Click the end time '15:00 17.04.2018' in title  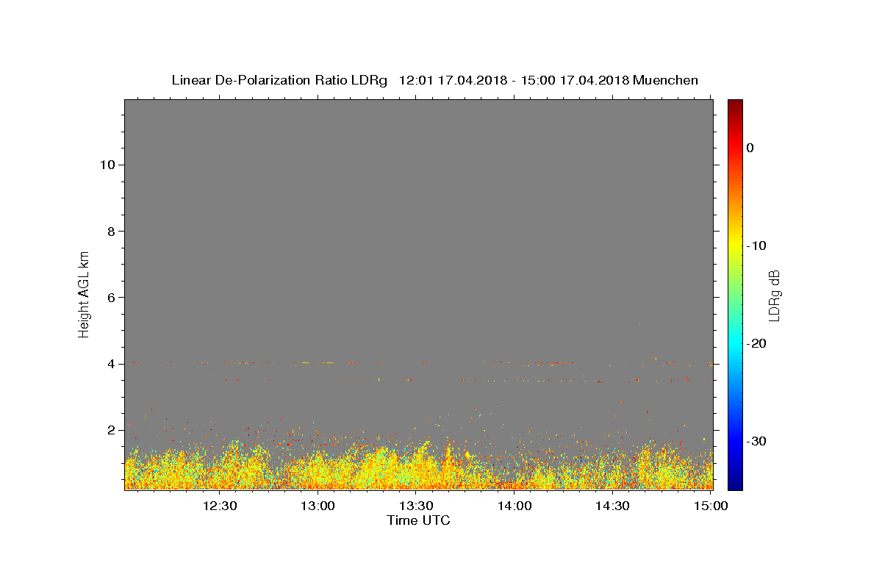pyautogui.click(x=575, y=80)
